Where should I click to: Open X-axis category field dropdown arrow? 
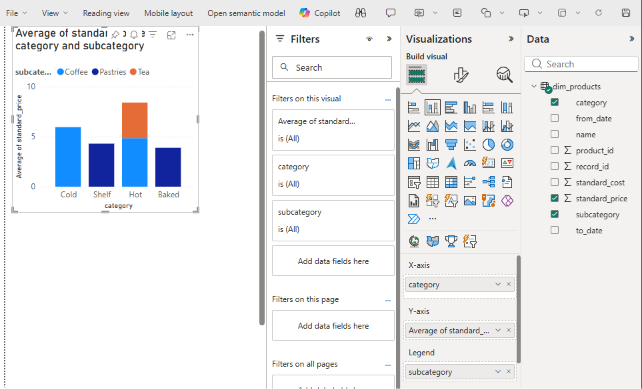pyautogui.click(x=498, y=284)
